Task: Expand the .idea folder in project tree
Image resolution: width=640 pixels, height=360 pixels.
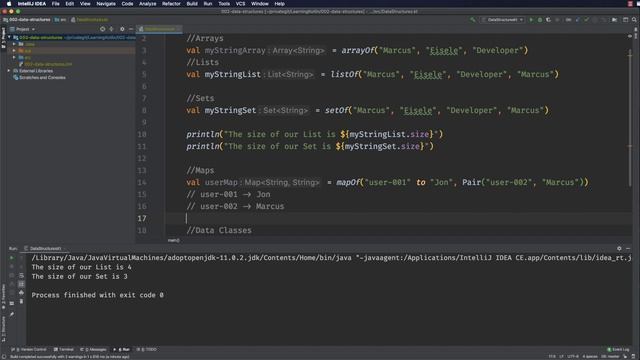Action: [14, 44]
